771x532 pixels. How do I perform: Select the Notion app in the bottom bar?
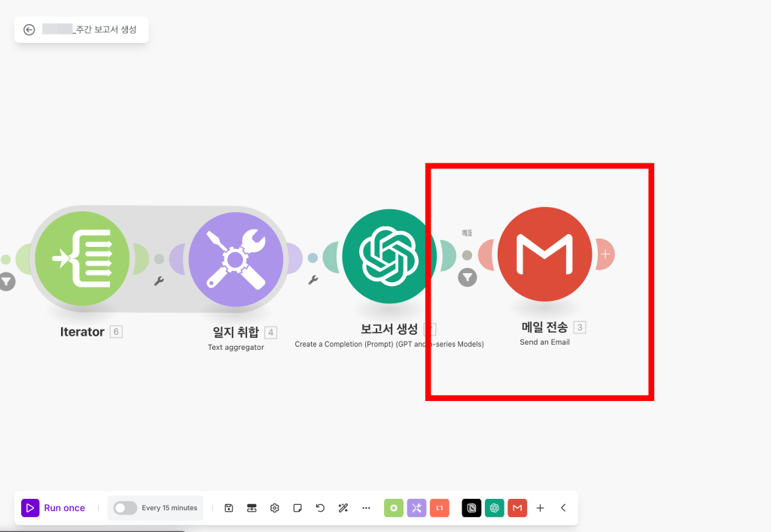471,508
